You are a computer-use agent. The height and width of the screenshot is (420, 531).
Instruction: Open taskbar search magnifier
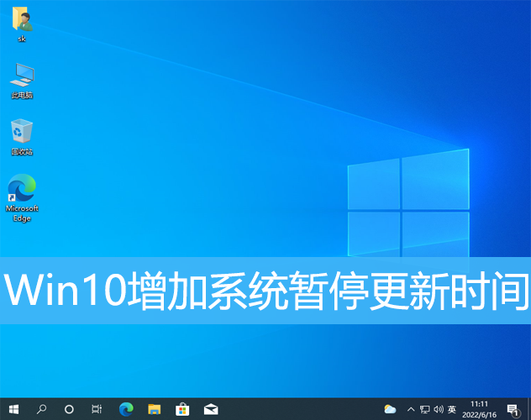(x=41, y=409)
